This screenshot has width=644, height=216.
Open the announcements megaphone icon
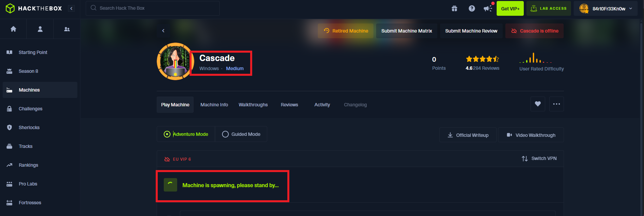click(488, 8)
